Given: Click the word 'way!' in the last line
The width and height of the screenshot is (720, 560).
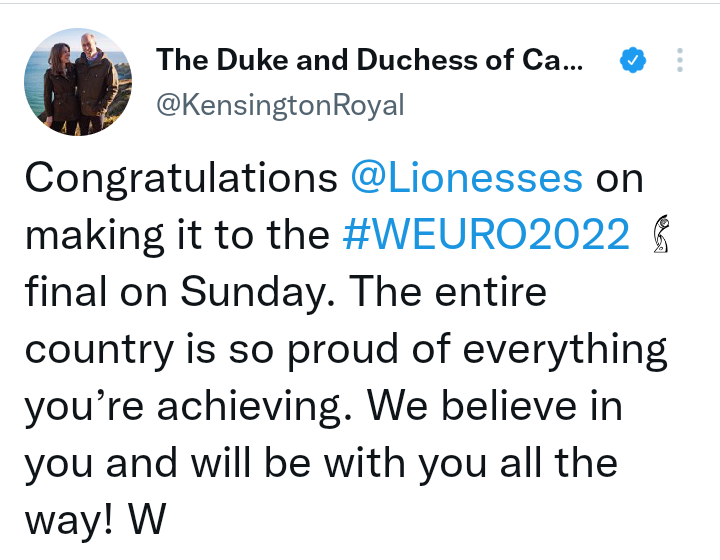Looking at the screenshot, I should 66,522.
